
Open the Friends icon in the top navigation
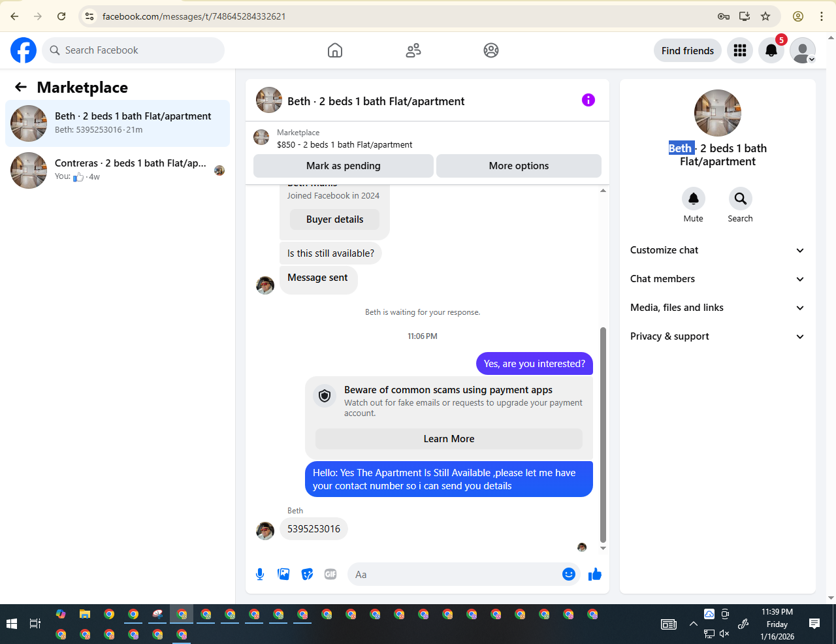[413, 50]
